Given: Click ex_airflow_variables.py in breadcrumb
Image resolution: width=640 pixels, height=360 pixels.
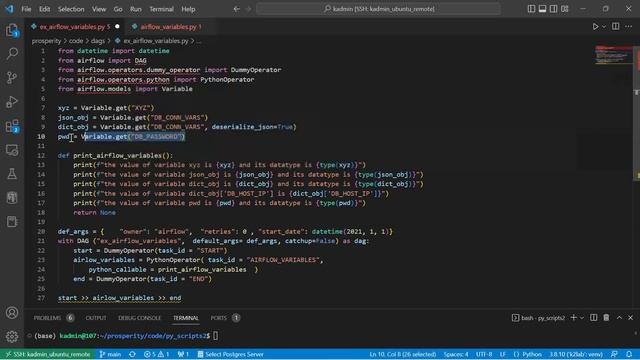Looking at the screenshot, I should (x=156, y=41).
